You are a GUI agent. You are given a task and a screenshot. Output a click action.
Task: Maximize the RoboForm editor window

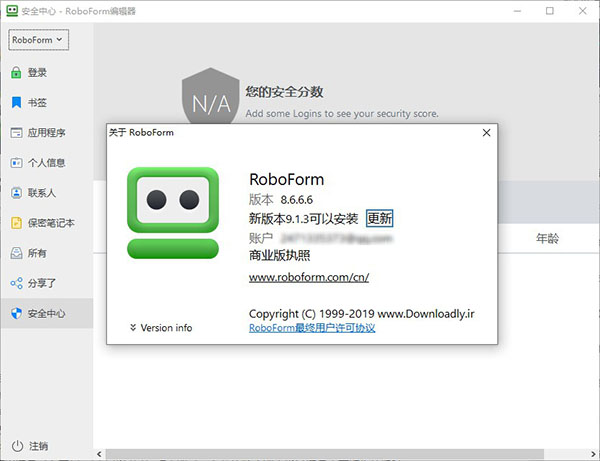(549, 11)
